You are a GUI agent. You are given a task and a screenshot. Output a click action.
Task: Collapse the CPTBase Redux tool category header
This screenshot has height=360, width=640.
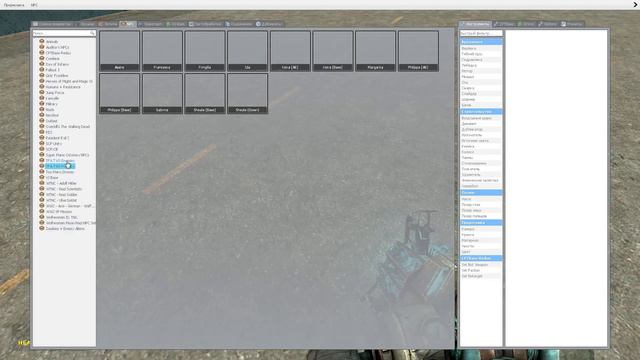pyautogui.click(x=481, y=258)
